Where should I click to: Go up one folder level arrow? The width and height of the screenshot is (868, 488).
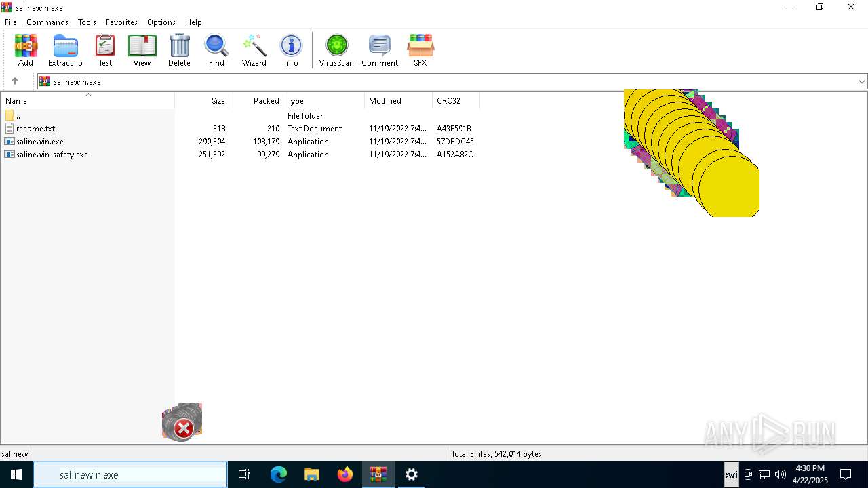click(x=15, y=81)
